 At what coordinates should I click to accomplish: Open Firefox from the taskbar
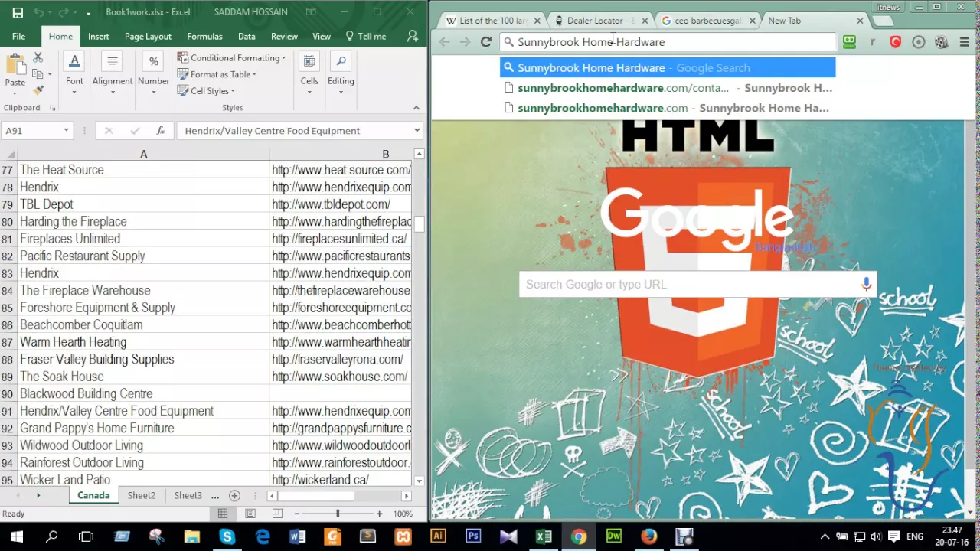[x=649, y=536]
